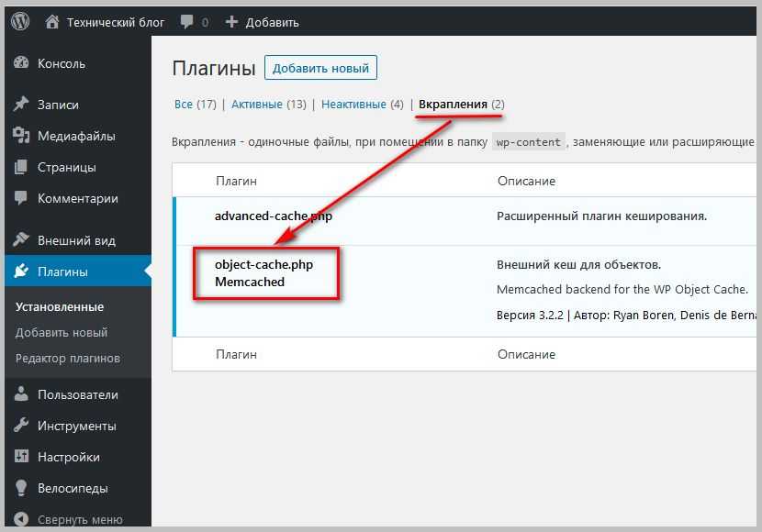
Task: Click the Версия 3.2.2 author line
Action: coord(626,315)
